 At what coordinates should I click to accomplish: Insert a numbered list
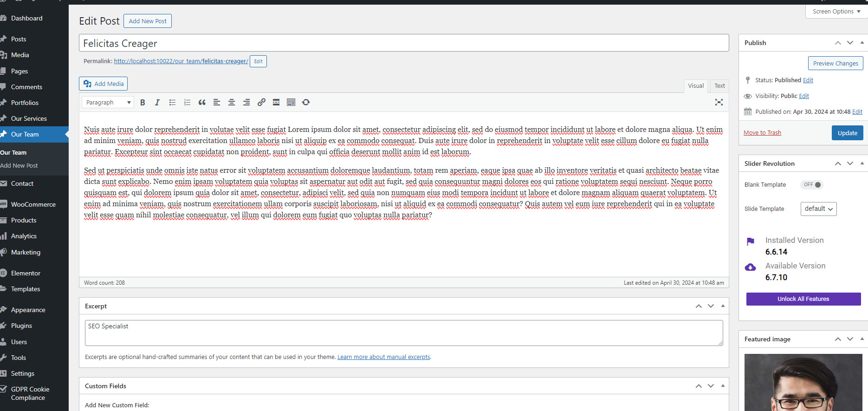pos(187,102)
